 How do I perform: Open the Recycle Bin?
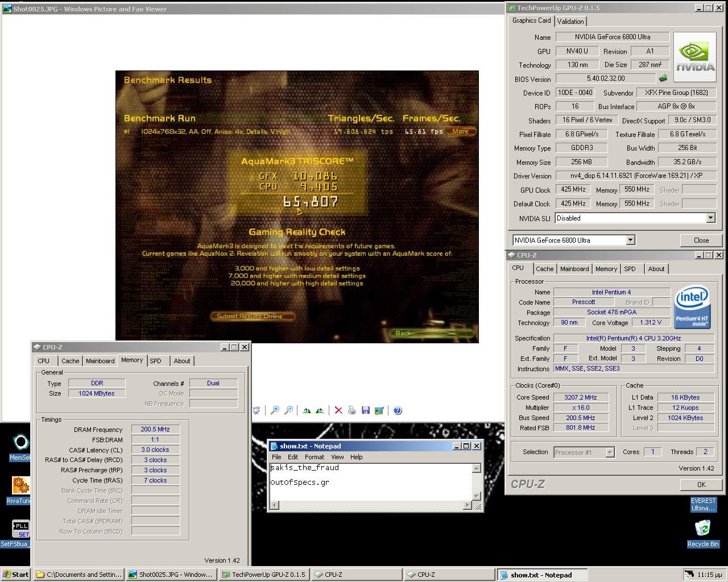coord(703,533)
